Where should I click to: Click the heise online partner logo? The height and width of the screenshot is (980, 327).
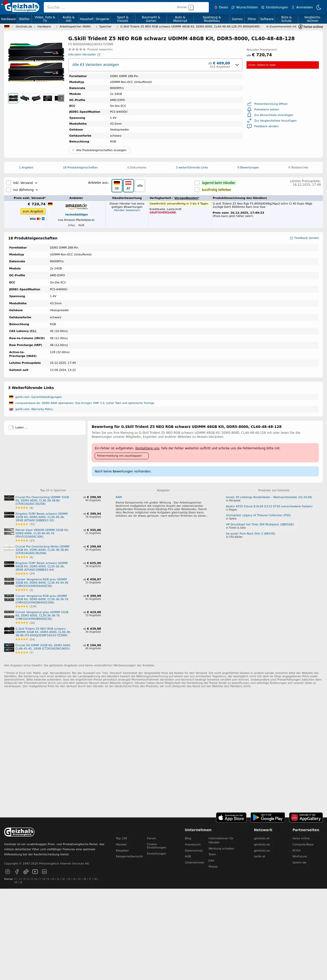pos(311,27)
